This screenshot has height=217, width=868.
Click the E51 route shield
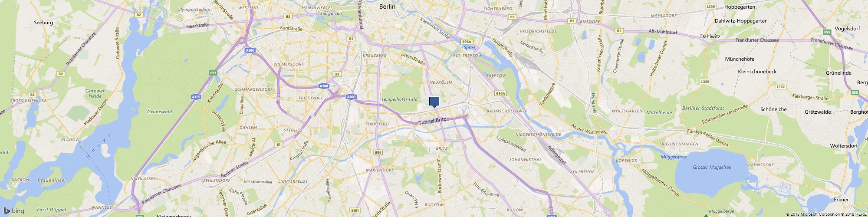[x=213, y=73]
